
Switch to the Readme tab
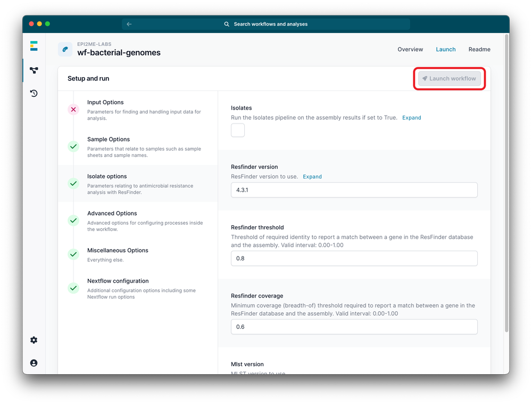(x=479, y=49)
